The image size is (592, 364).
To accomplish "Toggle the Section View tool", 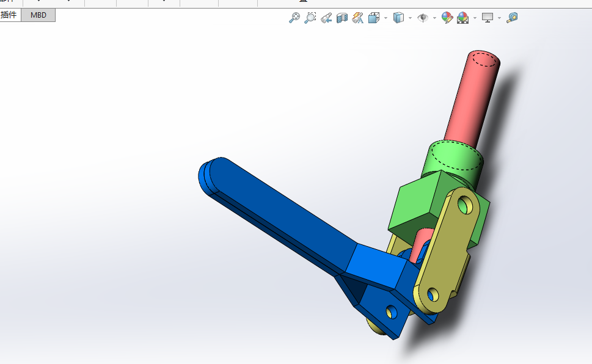I will [x=342, y=18].
